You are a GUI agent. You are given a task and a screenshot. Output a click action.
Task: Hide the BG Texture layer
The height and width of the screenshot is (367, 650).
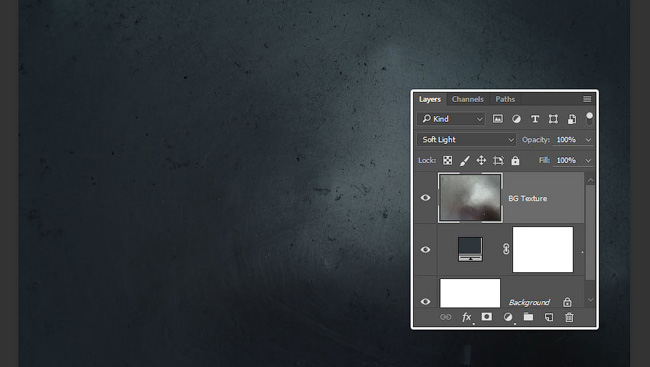pos(425,198)
